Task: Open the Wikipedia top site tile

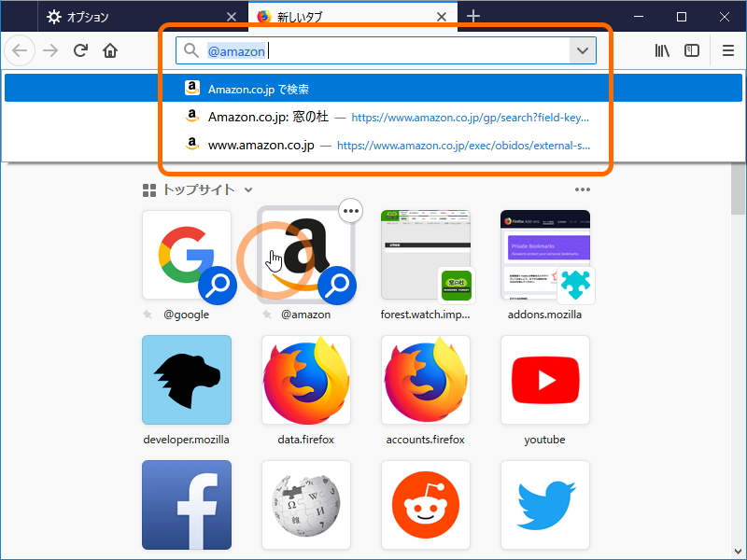Action: coord(306,505)
